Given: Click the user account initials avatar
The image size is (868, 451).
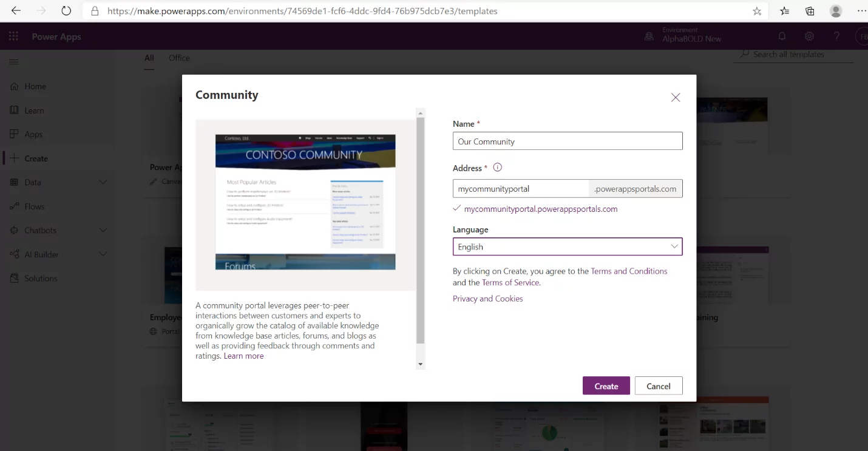Looking at the screenshot, I should tap(862, 36).
